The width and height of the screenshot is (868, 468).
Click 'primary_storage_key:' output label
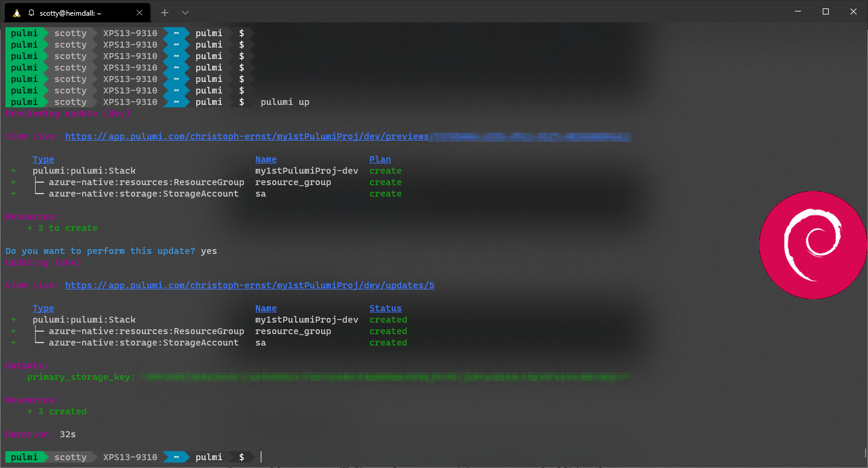point(81,377)
